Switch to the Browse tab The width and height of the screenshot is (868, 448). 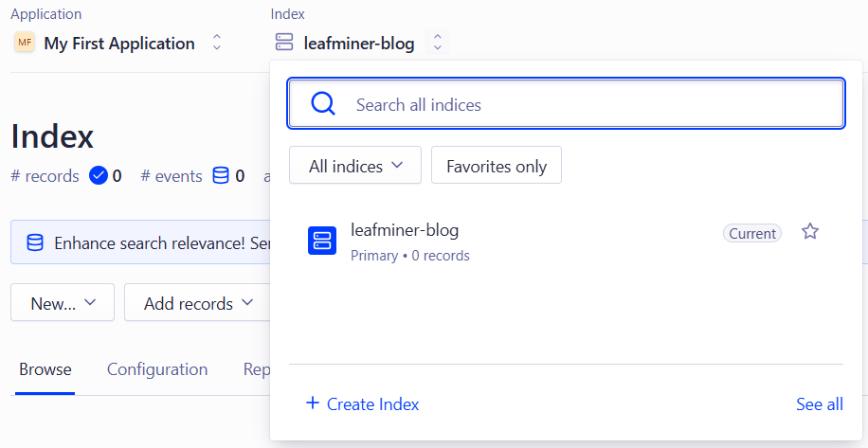[x=45, y=369]
